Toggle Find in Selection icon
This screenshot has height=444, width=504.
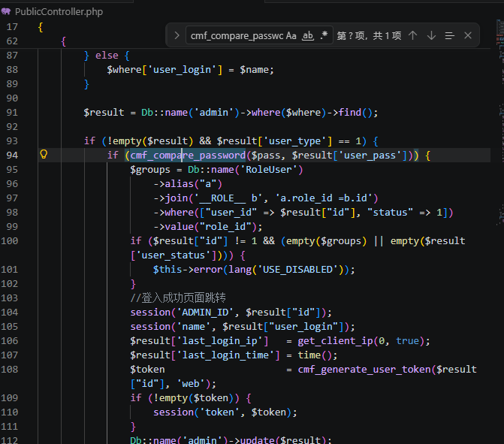450,35
